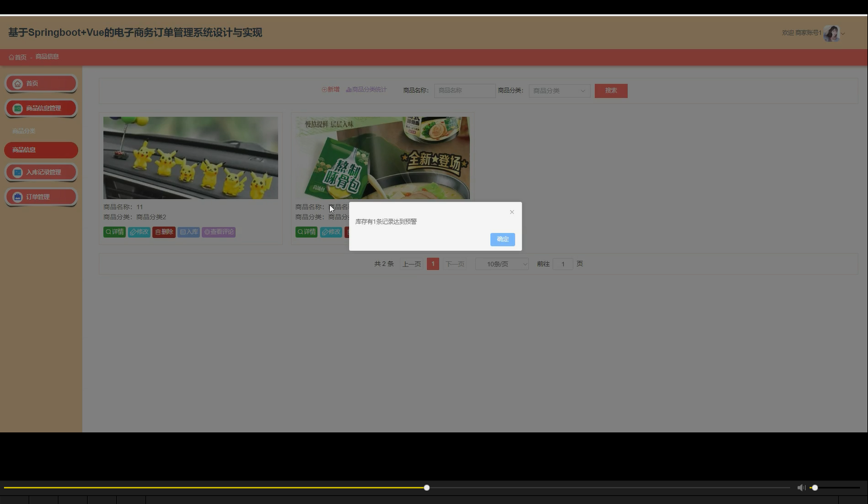
Task: Click the 商品分类2 category text
Action: pos(151,217)
